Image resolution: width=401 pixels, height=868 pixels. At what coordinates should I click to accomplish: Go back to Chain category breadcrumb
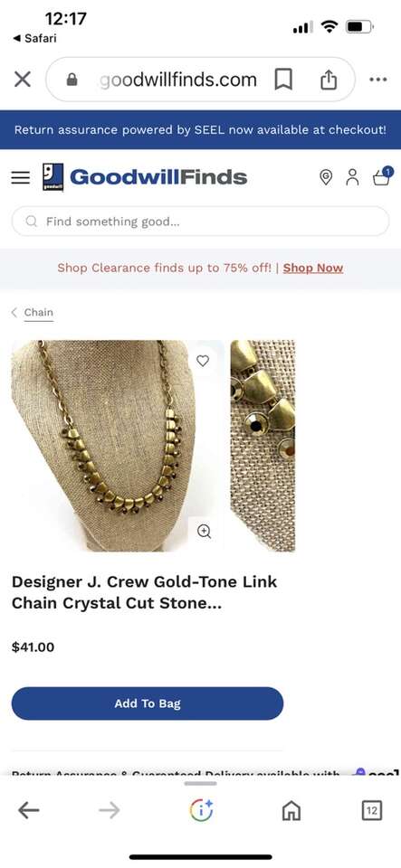[39, 312]
